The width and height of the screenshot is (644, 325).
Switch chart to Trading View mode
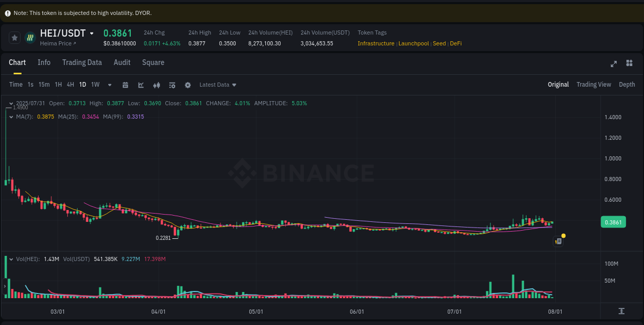pyautogui.click(x=594, y=84)
